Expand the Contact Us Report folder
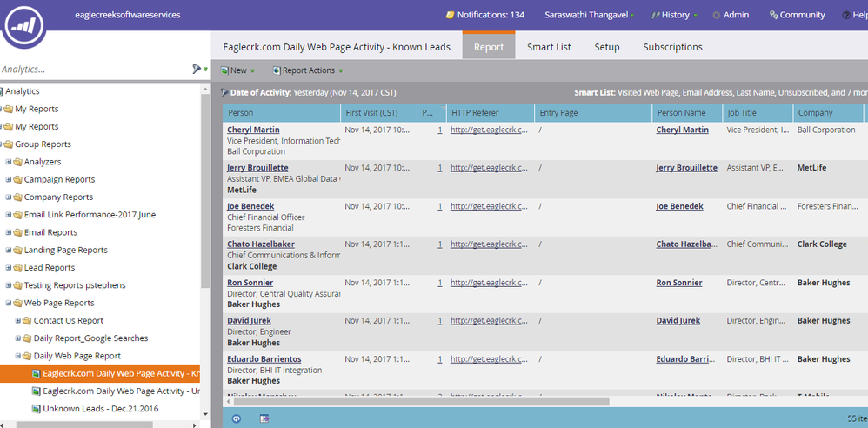 [18, 321]
